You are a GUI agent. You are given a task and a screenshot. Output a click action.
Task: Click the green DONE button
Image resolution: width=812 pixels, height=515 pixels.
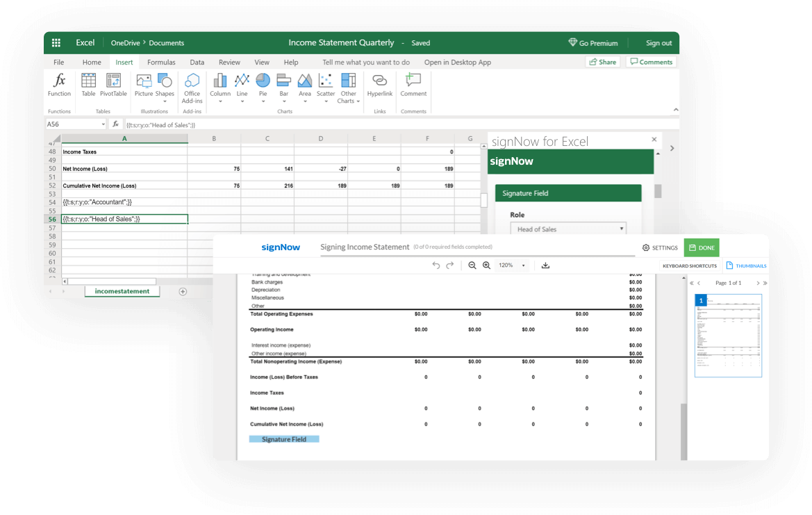[x=702, y=247]
